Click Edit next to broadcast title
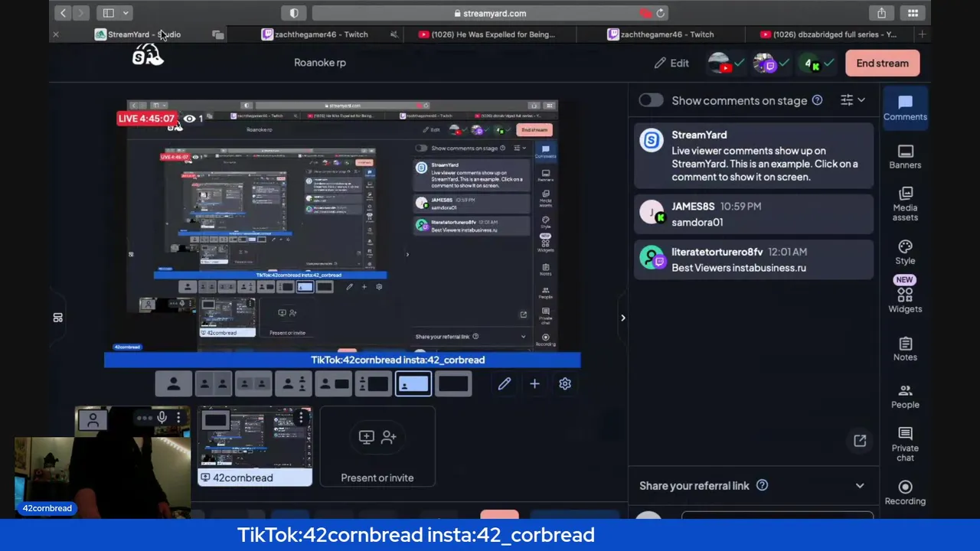 point(671,64)
